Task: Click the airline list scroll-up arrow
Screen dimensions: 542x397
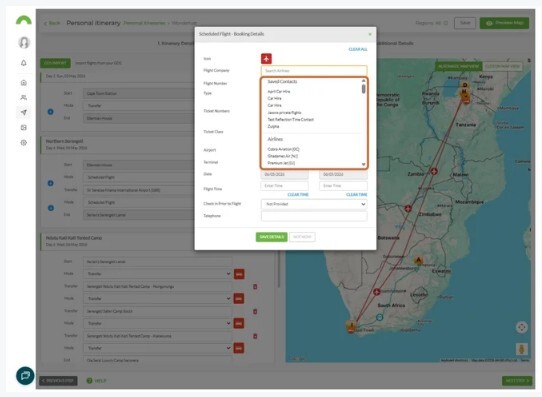Action: 364,81
